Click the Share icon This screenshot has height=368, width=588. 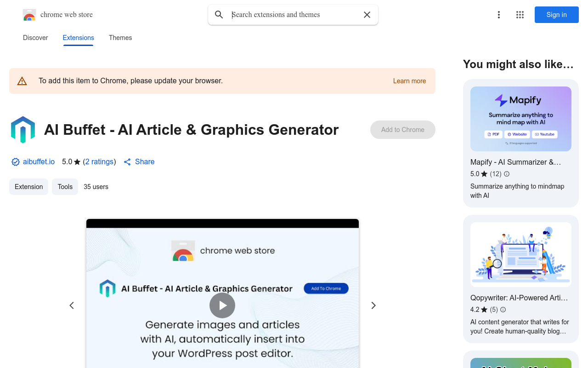tap(127, 162)
